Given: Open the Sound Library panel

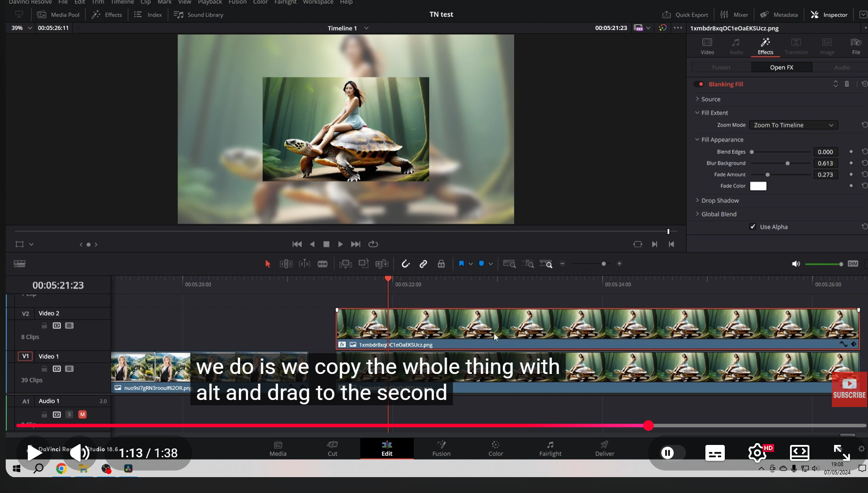Looking at the screenshot, I should [199, 15].
